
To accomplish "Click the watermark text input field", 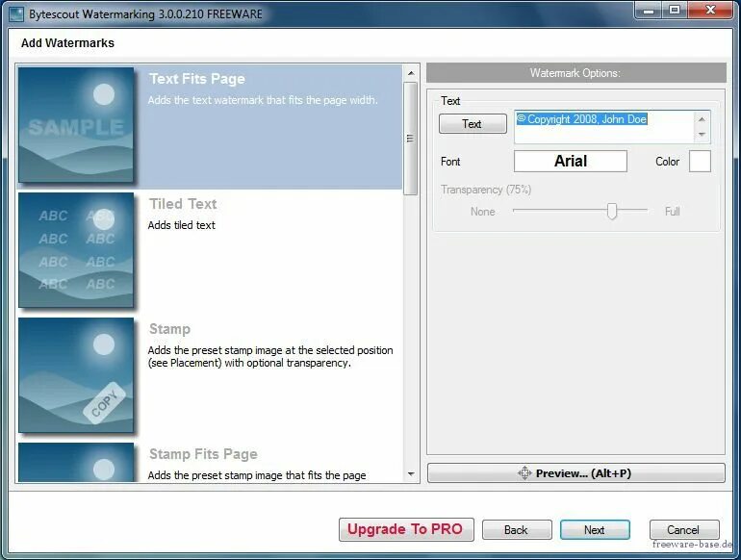I will (603, 127).
